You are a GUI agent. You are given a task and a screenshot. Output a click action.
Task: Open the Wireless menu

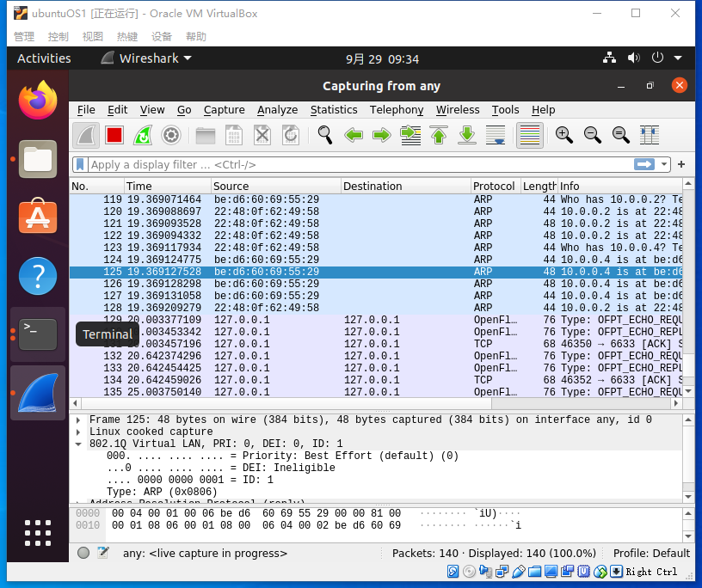458,110
